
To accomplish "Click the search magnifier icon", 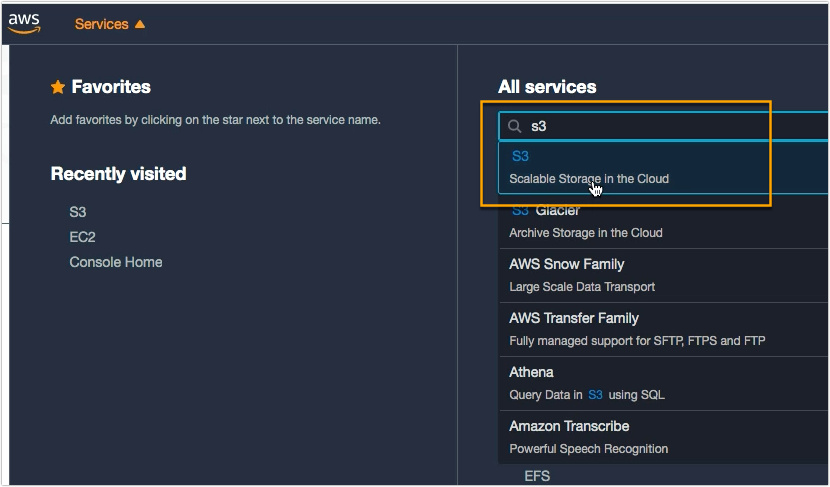I will pyautogui.click(x=515, y=127).
